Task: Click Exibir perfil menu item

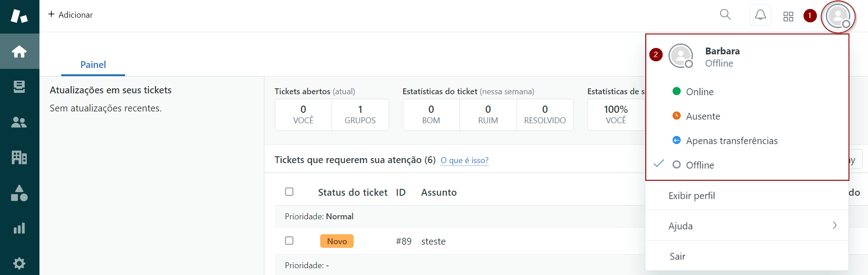Action: (692, 196)
